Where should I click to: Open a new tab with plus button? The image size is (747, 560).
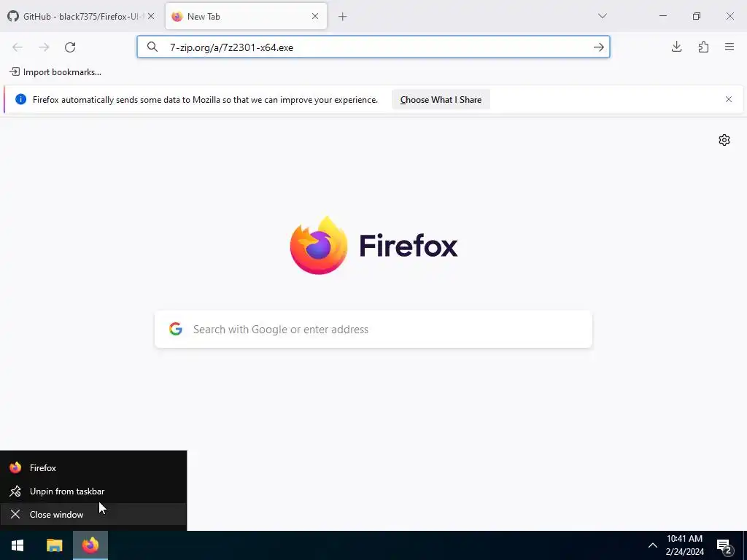[x=342, y=17]
